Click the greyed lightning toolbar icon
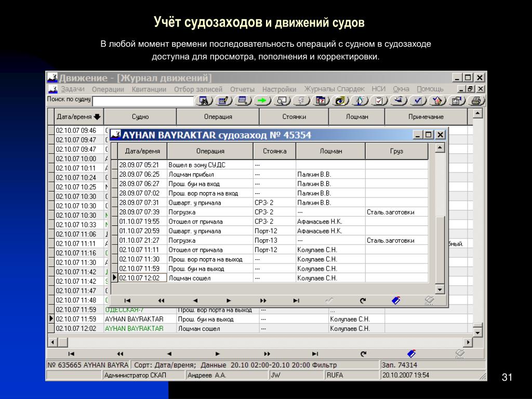Viewport: 532px width, 399px height. [x=301, y=100]
